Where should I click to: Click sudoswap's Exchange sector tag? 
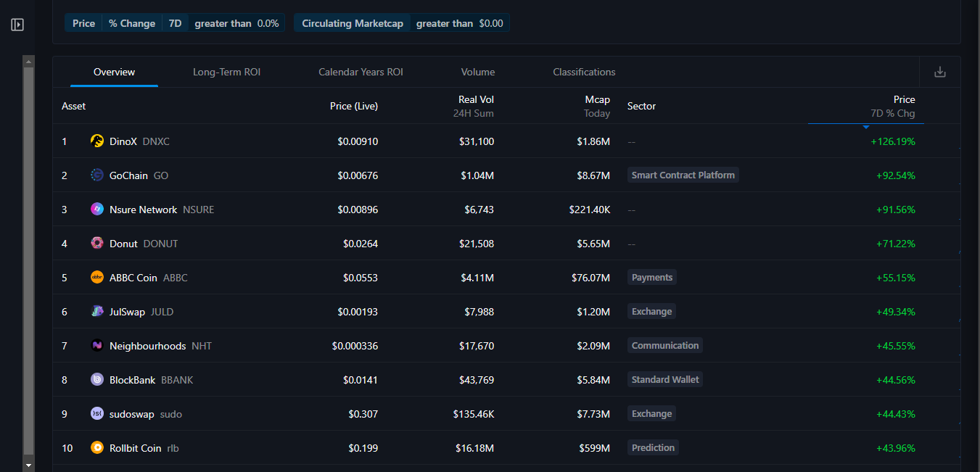click(651, 413)
